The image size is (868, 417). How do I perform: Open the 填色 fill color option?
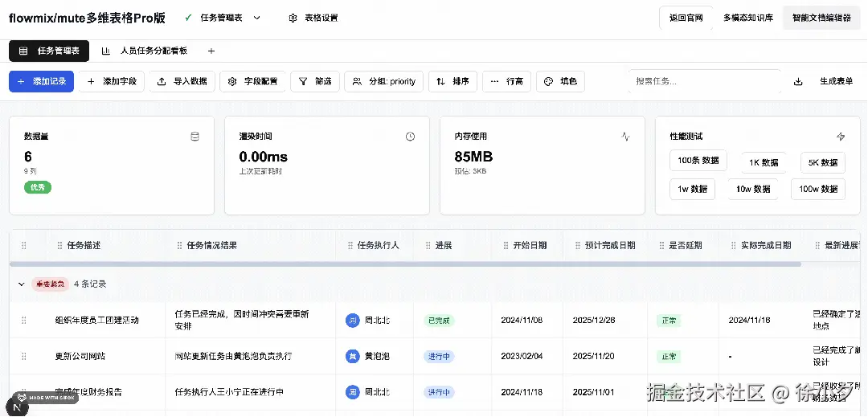pos(560,81)
